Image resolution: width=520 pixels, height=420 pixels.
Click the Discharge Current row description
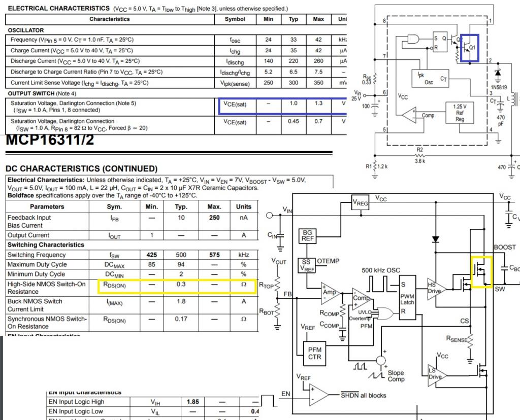coord(75,61)
